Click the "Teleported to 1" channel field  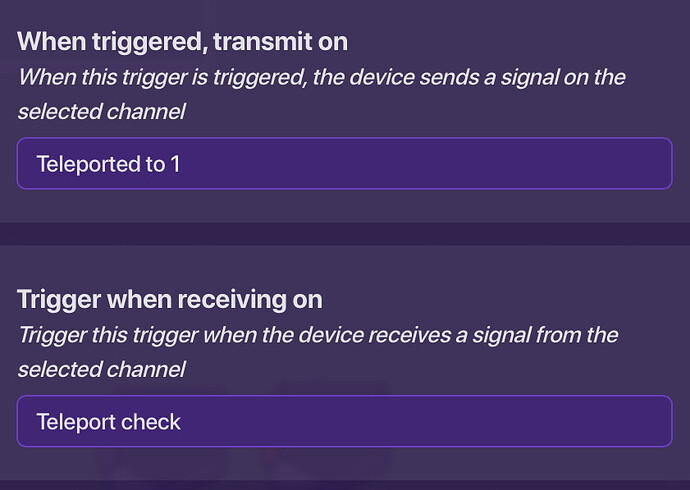pos(343,164)
